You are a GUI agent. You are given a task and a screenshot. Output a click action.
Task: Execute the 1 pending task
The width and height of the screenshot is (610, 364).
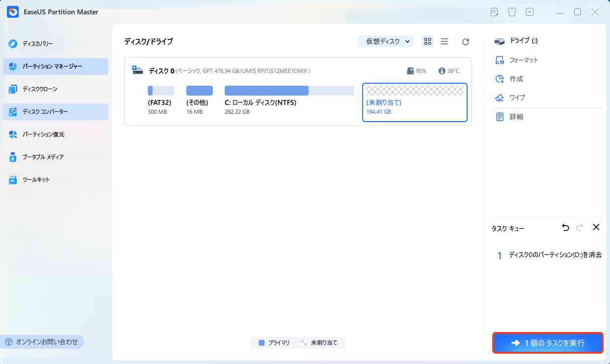[x=548, y=343]
